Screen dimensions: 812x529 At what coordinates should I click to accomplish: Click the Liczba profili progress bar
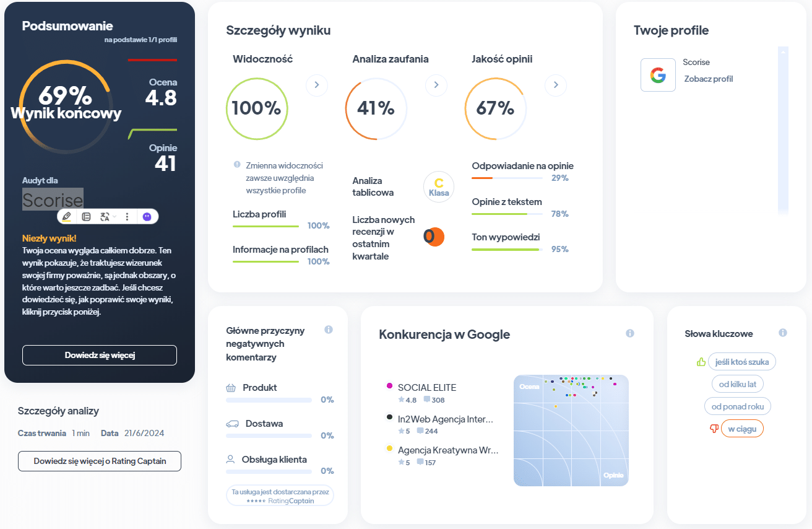click(266, 226)
